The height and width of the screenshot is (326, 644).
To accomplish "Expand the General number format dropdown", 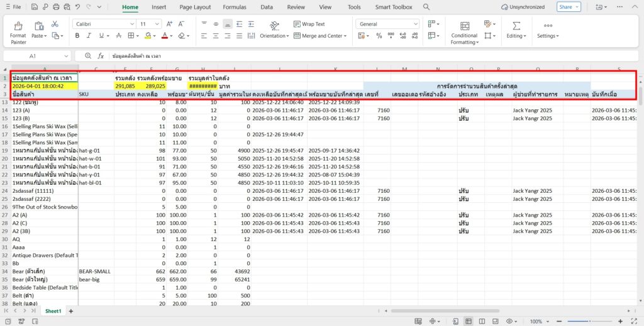I will pos(415,24).
